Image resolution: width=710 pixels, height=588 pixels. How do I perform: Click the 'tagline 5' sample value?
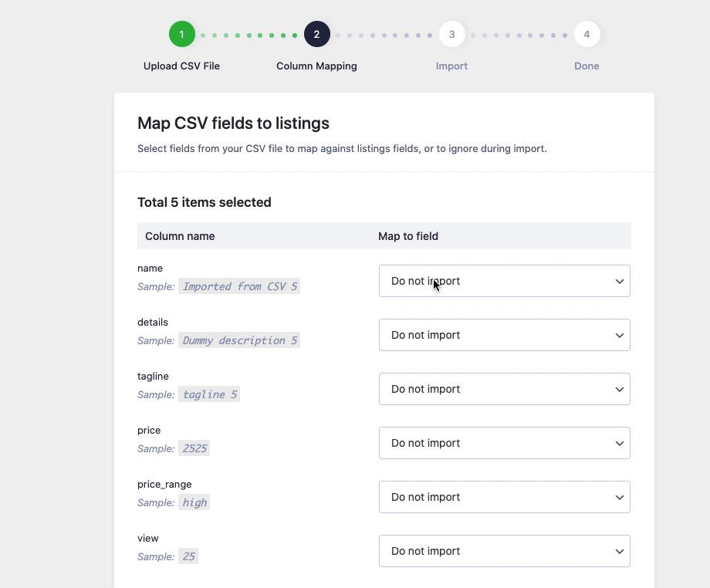click(209, 394)
